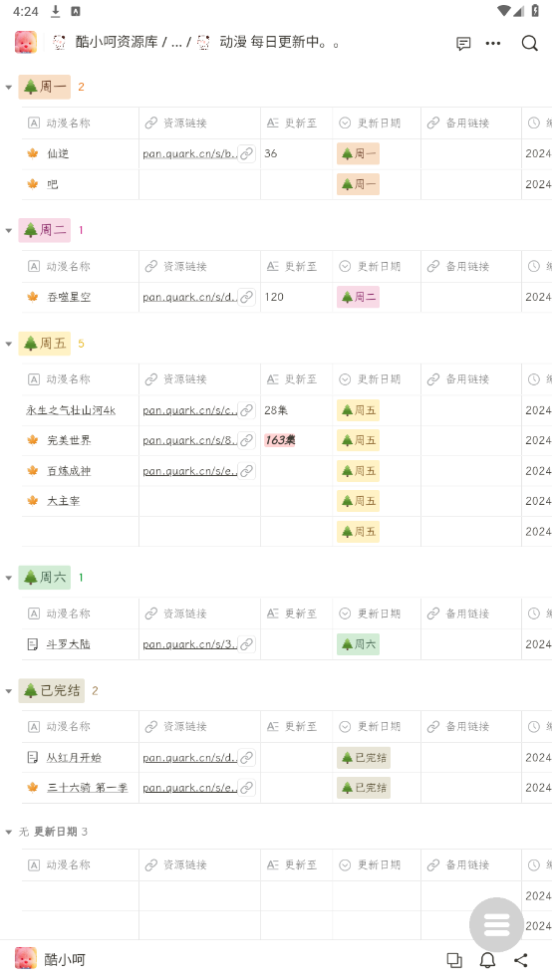
Task: Tap the floating menu button with three lines
Action: (x=496, y=924)
